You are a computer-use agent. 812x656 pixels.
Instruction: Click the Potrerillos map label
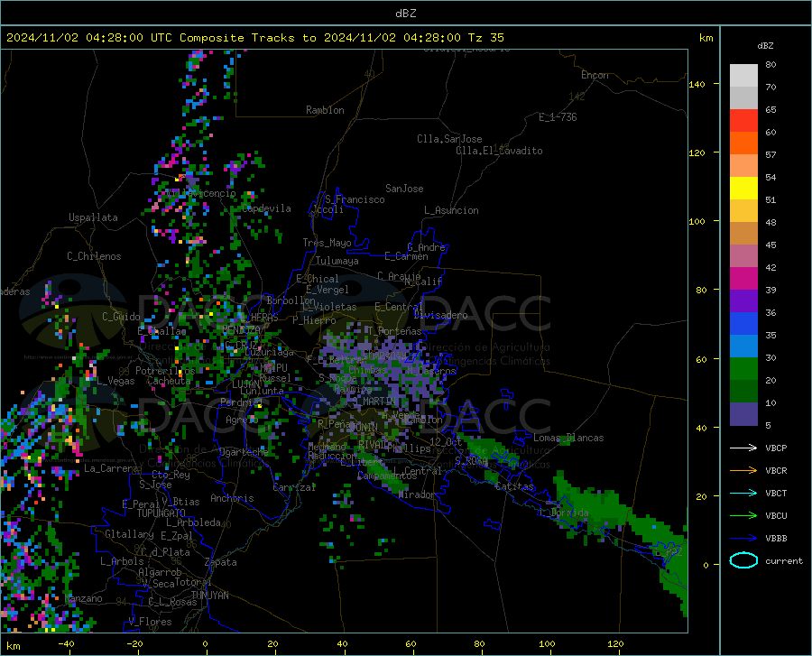click(165, 371)
